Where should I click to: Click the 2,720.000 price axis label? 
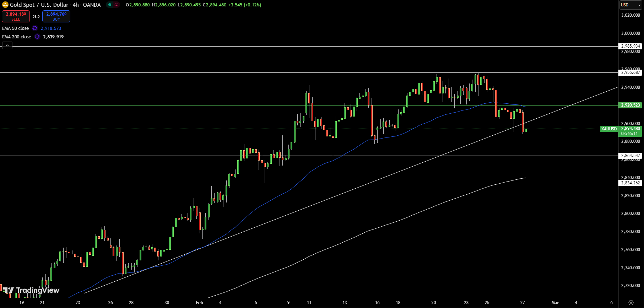(631, 286)
